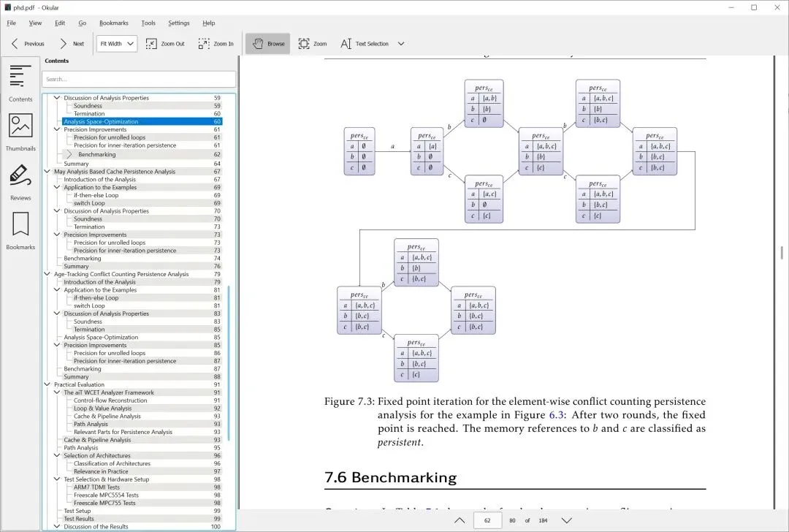Open Summary entry on page 64
789x532 pixels.
pos(142,164)
